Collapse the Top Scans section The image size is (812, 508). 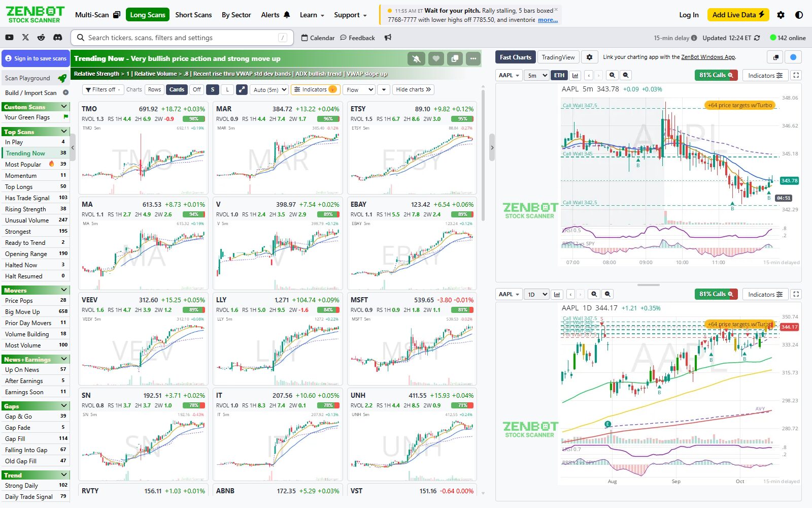tap(64, 132)
